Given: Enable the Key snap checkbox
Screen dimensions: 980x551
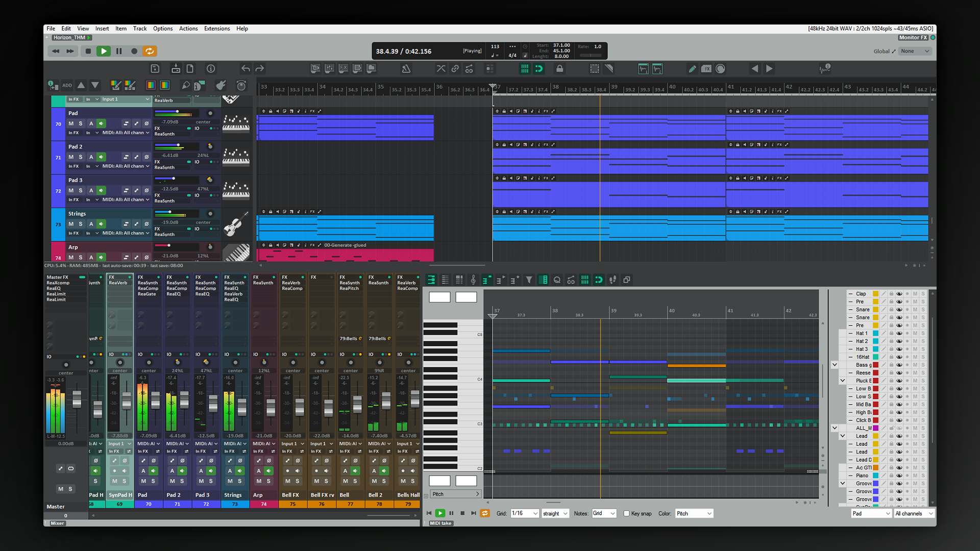Looking at the screenshot, I should (626, 514).
